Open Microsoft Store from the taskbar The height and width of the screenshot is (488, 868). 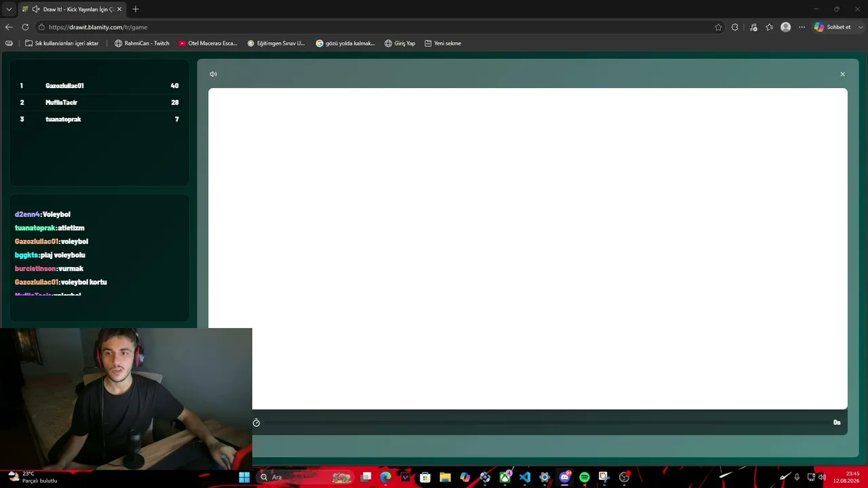[x=425, y=477]
